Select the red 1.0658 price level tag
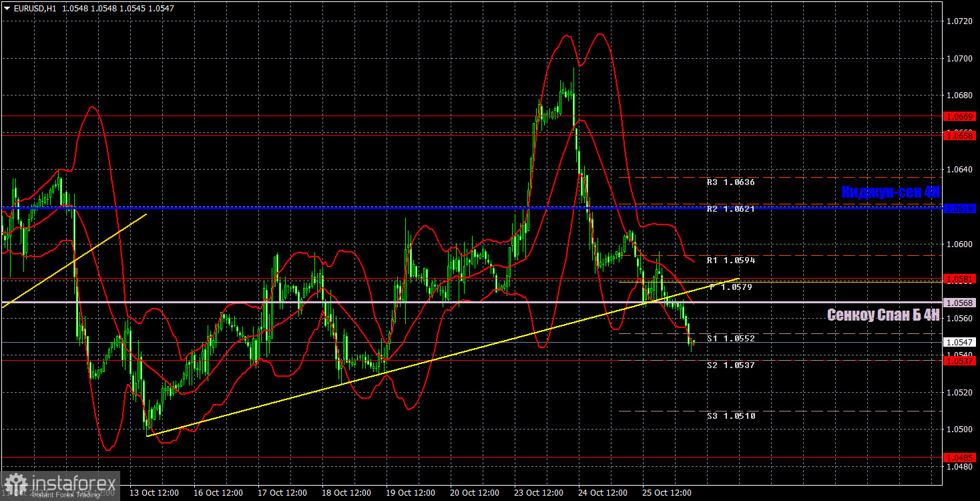This screenshot has width=980, height=501. tap(961, 136)
